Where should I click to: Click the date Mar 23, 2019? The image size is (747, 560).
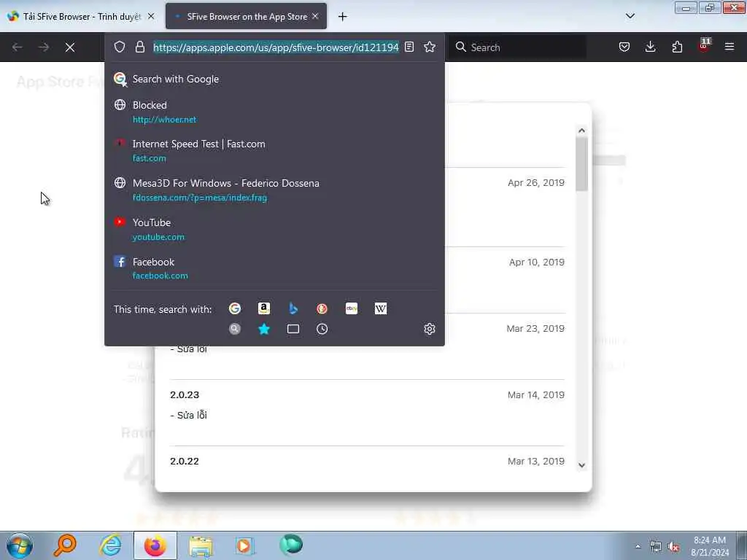[535, 329]
